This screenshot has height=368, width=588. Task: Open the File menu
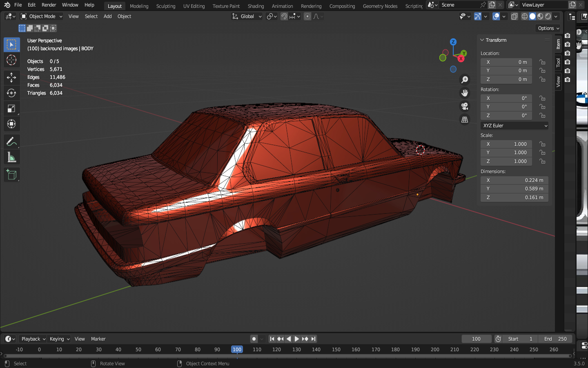click(18, 5)
